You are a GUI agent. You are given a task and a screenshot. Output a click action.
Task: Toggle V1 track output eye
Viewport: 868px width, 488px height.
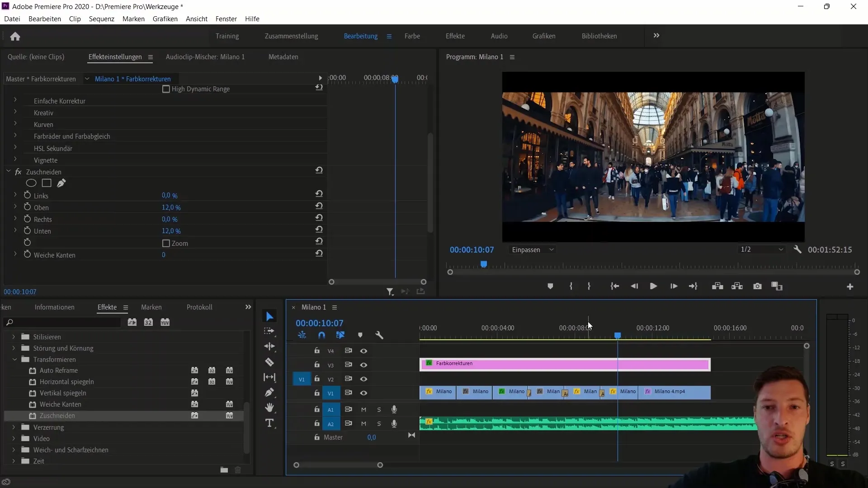[x=363, y=393]
